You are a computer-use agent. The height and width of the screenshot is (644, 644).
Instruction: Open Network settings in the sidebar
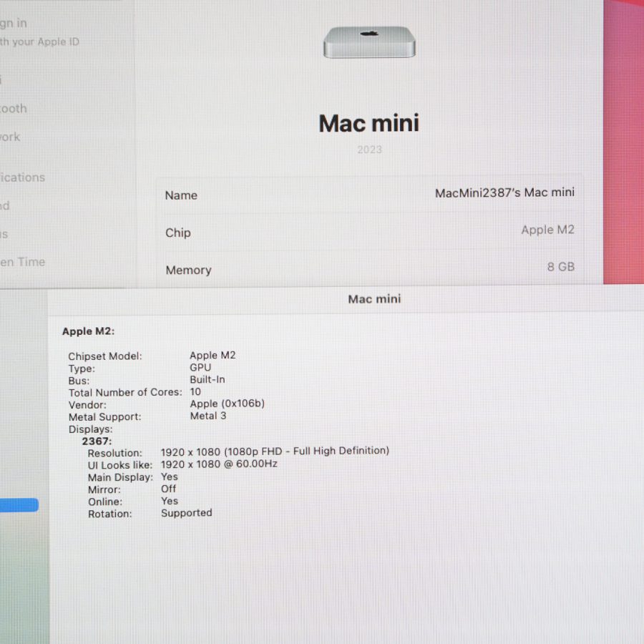(10, 137)
